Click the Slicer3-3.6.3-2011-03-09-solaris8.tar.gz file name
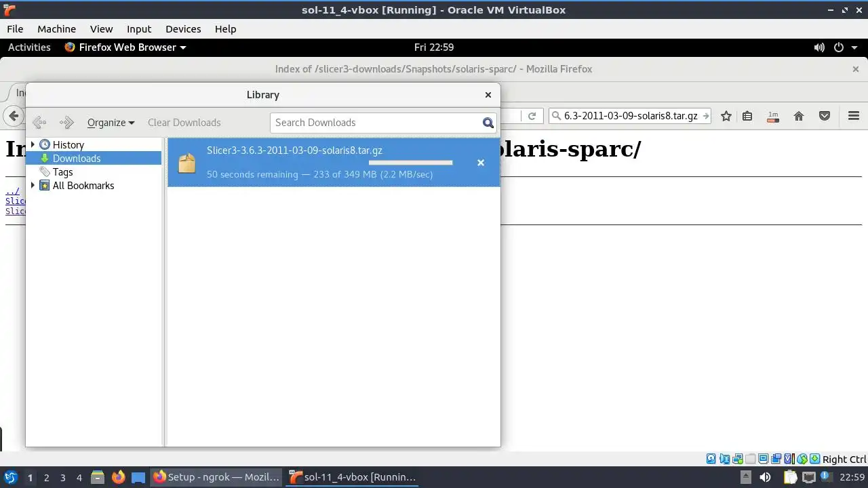Viewport: 868px width, 488px height. tap(294, 150)
